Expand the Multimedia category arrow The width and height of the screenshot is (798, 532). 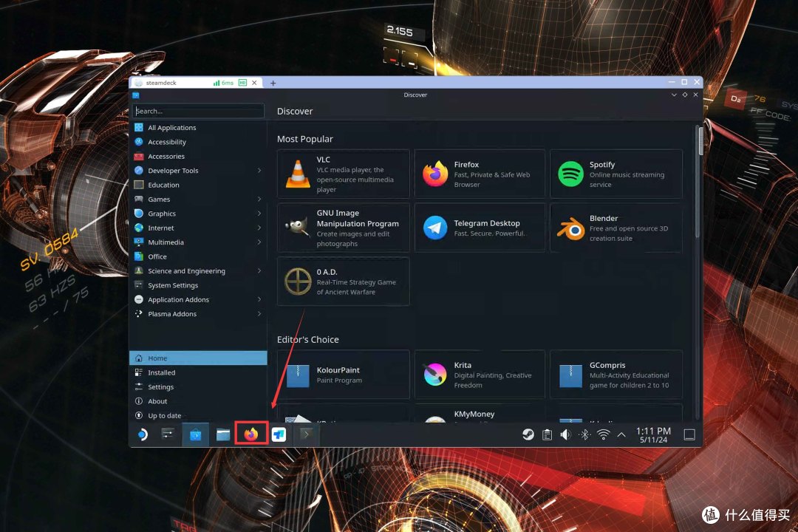259,242
